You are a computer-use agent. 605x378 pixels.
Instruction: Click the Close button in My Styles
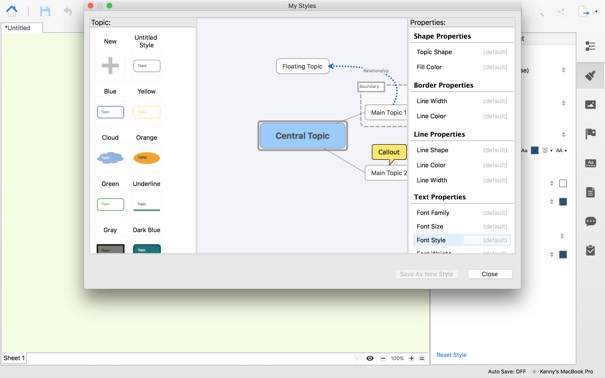tap(490, 274)
